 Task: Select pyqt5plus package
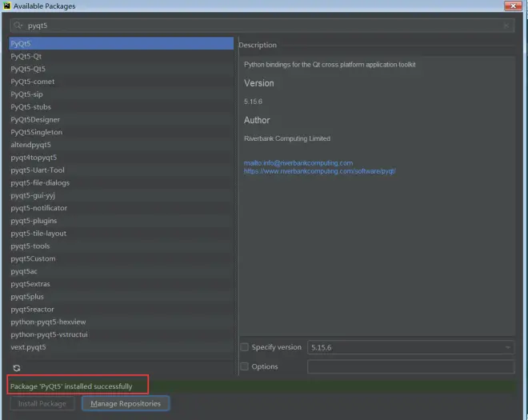(122, 297)
